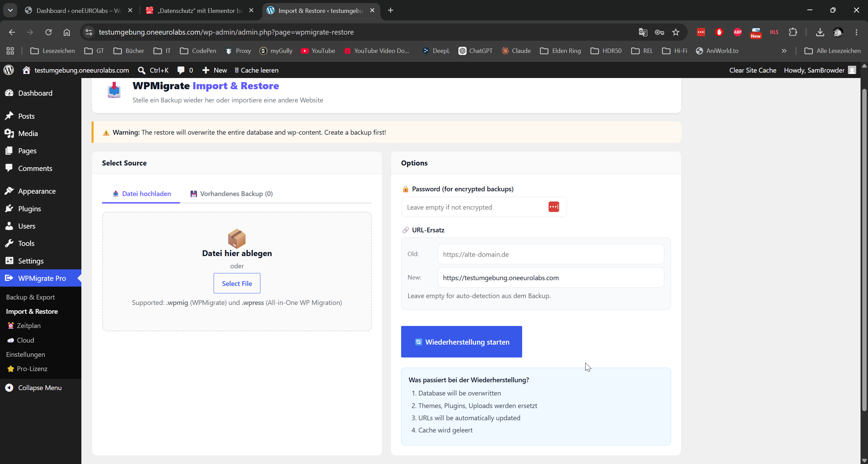Open the extensions puzzle menu
Viewport: 868px width, 464px height.
[x=793, y=32]
